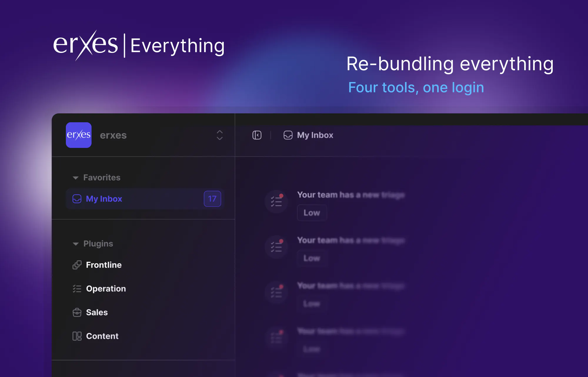
Task: Select the My Inbox header title
Action: [x=315, y=135]
